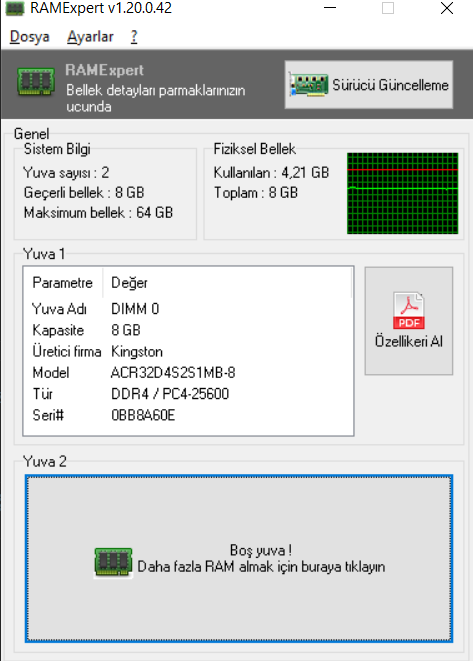Image resolution: width=473 pixels, height=661 pixels.
Task: Open the Dosya menu
Action: (x=30, y=37)
